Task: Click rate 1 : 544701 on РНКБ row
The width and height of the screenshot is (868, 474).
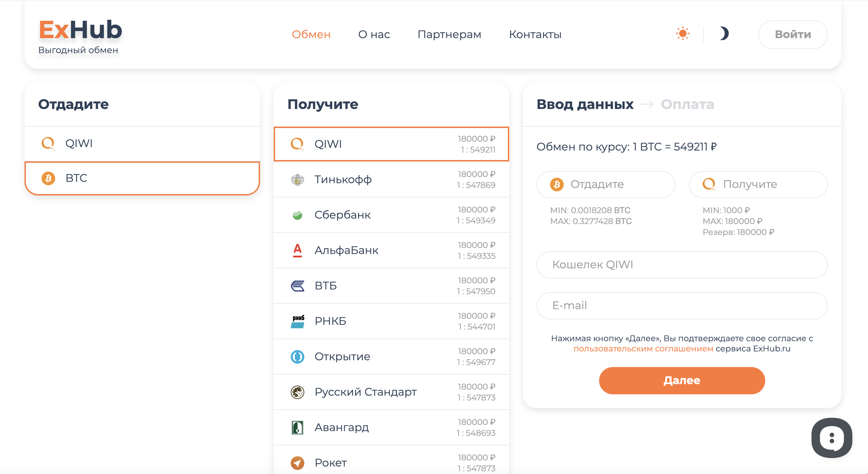Action: (477, 327)
